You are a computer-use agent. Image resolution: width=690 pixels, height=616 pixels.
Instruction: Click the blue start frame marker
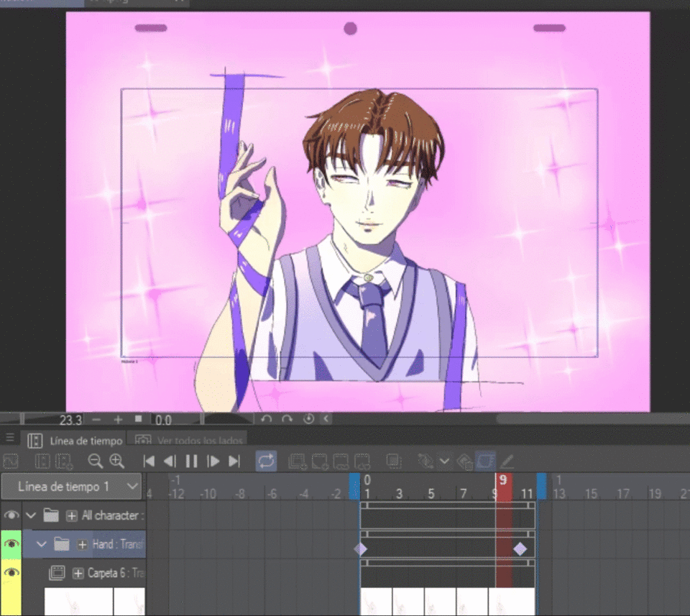[x=354, y=486]
